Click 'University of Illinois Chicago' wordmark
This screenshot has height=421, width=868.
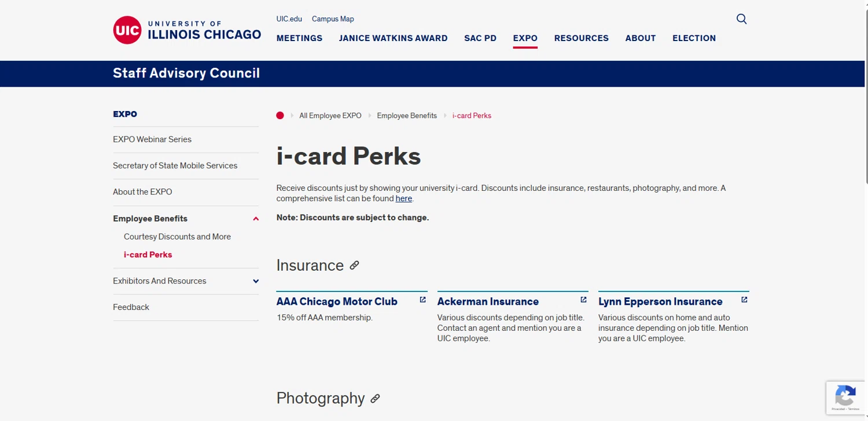(x=204, y=31)
